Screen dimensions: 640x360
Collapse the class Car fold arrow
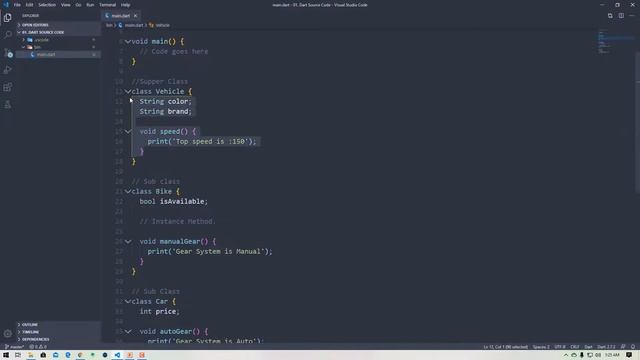click(128, 301)
